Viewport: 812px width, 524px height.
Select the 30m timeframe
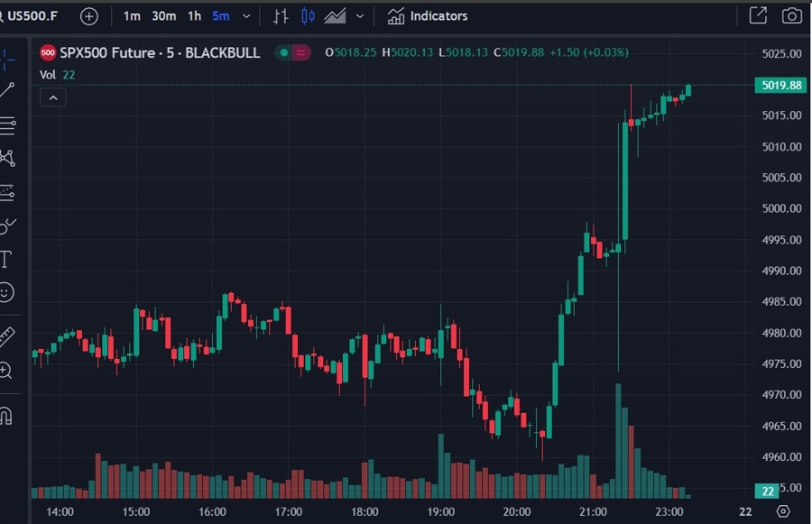(x=163, y=16)
